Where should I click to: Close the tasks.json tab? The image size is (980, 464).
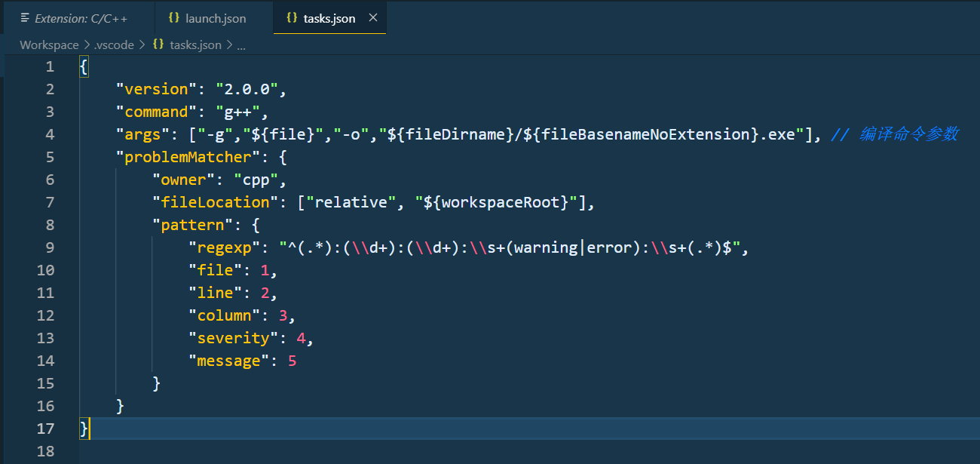click(x=373, y=17)
